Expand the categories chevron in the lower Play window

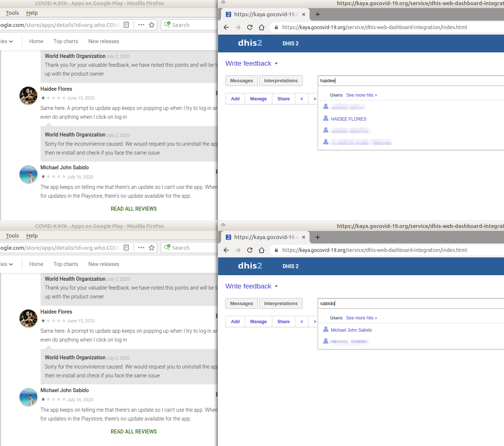11,264
